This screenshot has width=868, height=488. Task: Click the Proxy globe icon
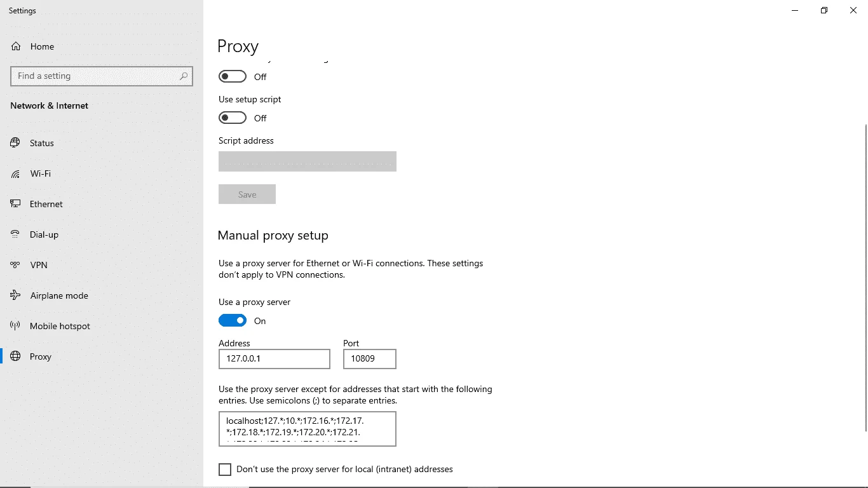coord(15,356)
